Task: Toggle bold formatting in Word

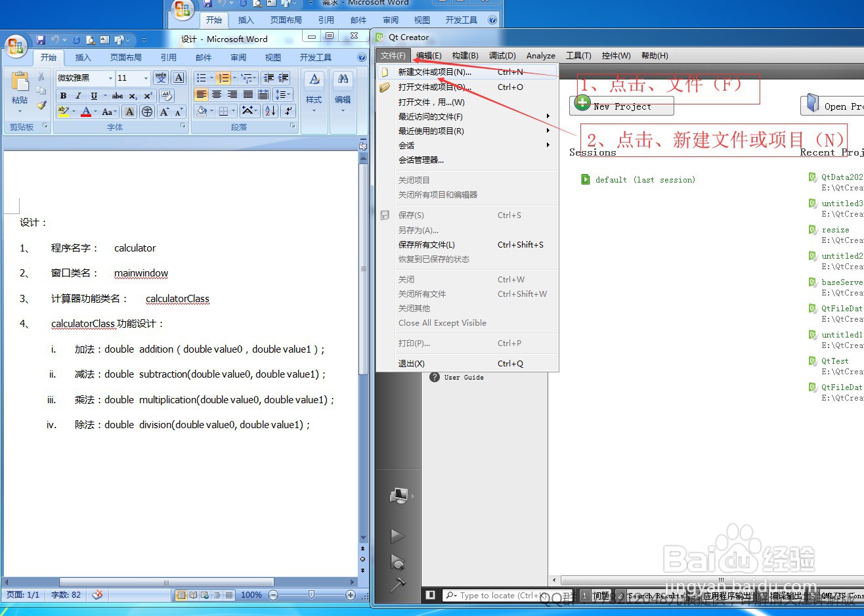Action: 63,96
